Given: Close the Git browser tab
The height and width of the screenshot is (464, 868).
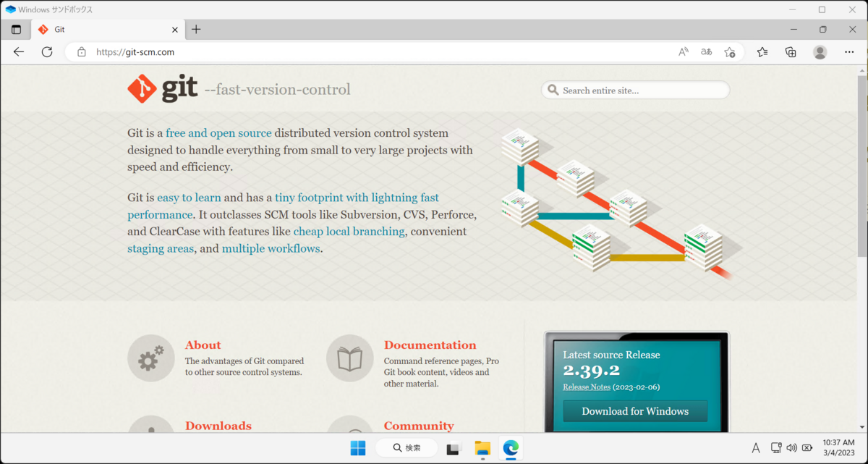Looking at the screenshot, I should coord(175,30).
